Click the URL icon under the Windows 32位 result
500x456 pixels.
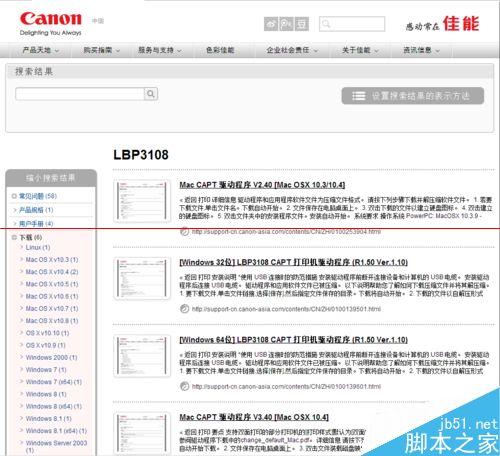click(184, 309)
